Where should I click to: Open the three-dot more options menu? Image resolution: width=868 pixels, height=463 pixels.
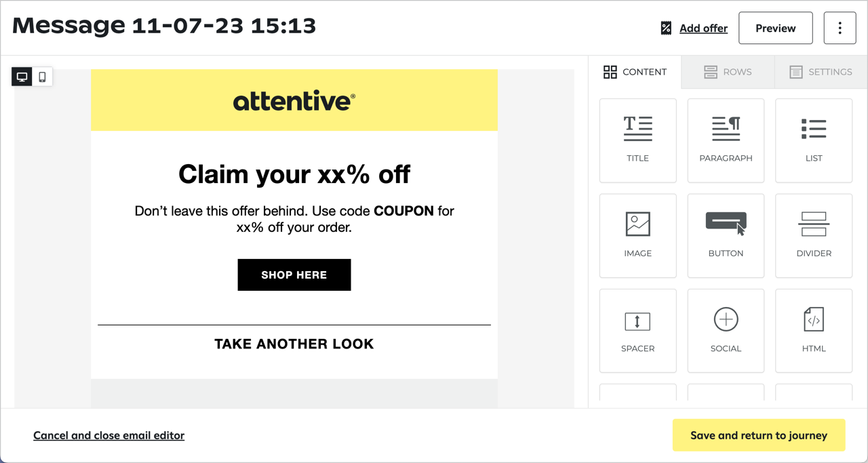(x=840, y=28)
